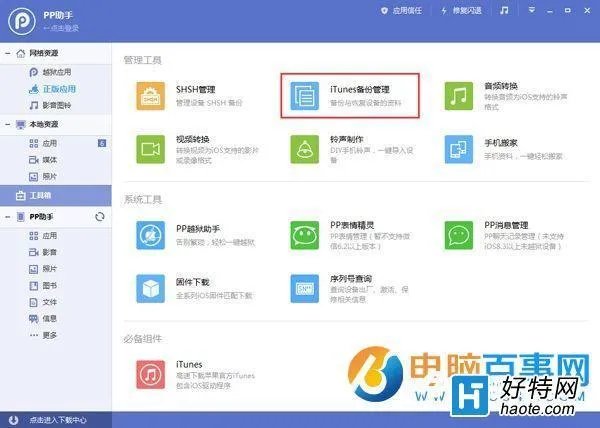Click the 视频转换 title text
The height and width of the screenshot is (428, 600).
(192, 139)
